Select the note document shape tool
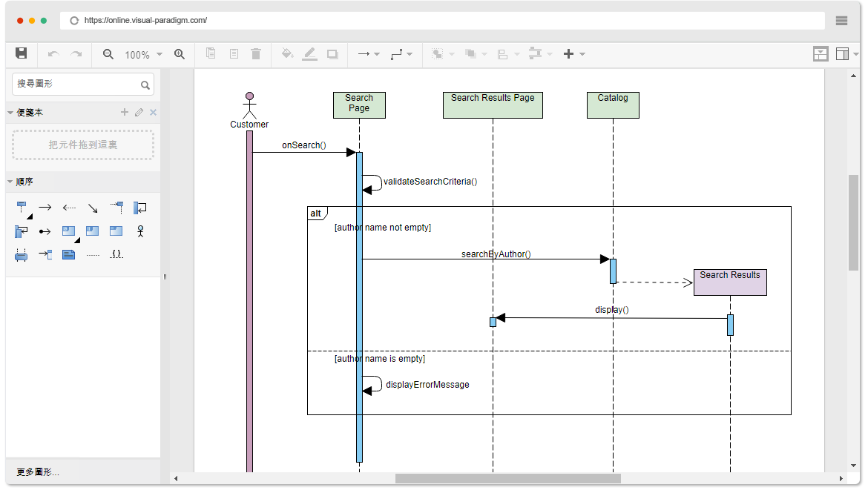Screen dimensions: 868x493 click(x=68, y=254)
